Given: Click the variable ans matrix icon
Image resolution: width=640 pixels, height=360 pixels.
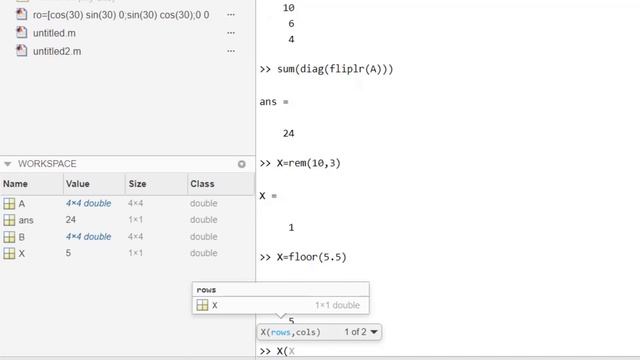Looking at the screenshot, I should [x=9, y=220].
